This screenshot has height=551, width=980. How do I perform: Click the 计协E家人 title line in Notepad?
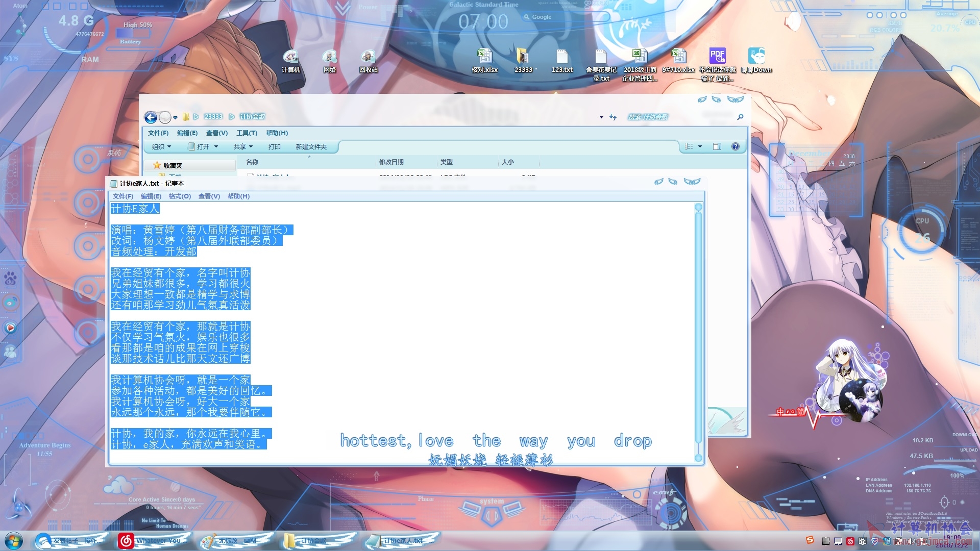(135, 209)
